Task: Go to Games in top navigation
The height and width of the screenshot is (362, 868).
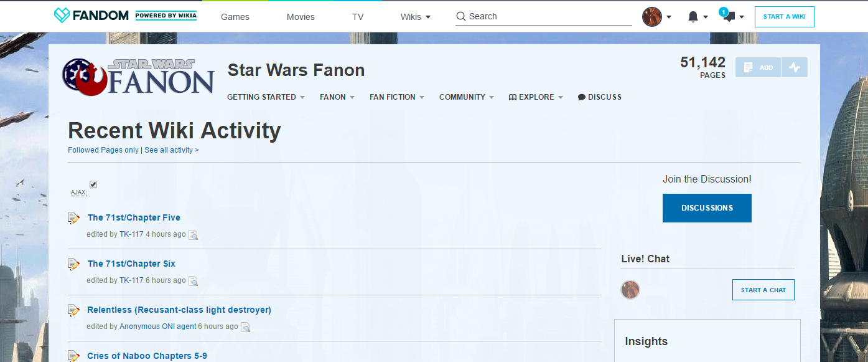Action: tap(235, 17)
